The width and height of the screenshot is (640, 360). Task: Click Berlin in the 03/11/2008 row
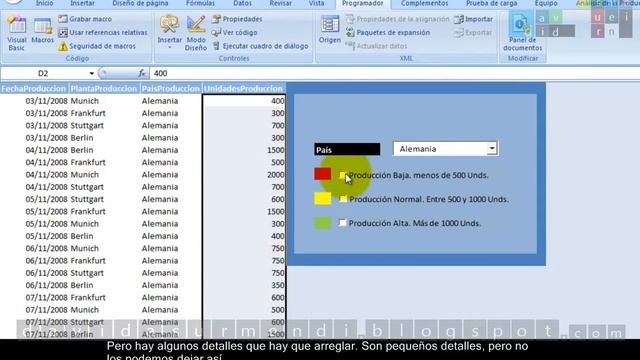82,138
